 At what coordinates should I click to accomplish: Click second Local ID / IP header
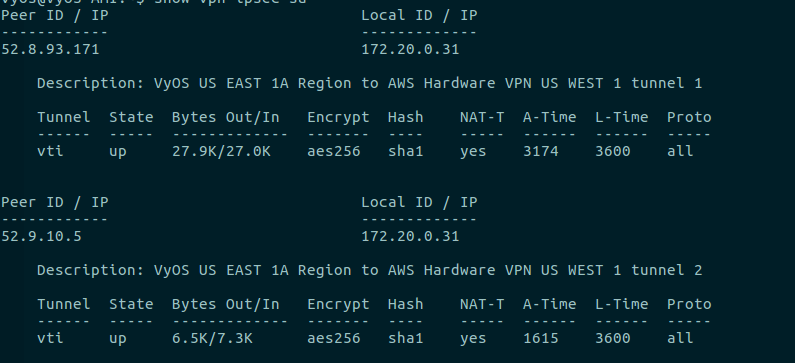pyautogui.click(x=419, y=203)
